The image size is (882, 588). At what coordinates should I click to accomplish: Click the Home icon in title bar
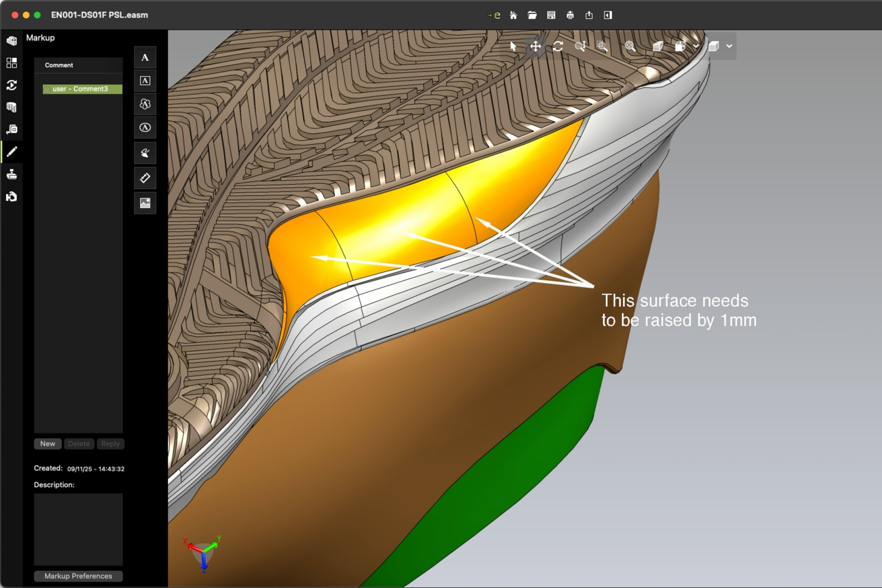[513, 15]
